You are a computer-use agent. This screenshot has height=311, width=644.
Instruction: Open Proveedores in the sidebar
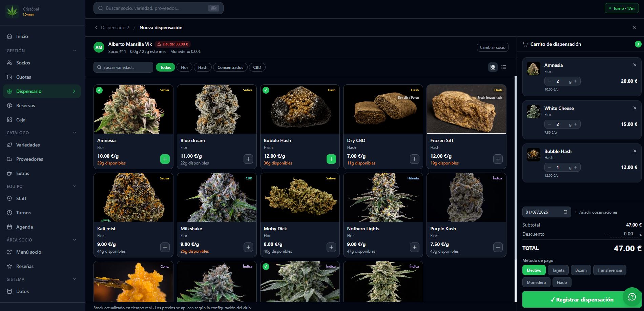42,159
